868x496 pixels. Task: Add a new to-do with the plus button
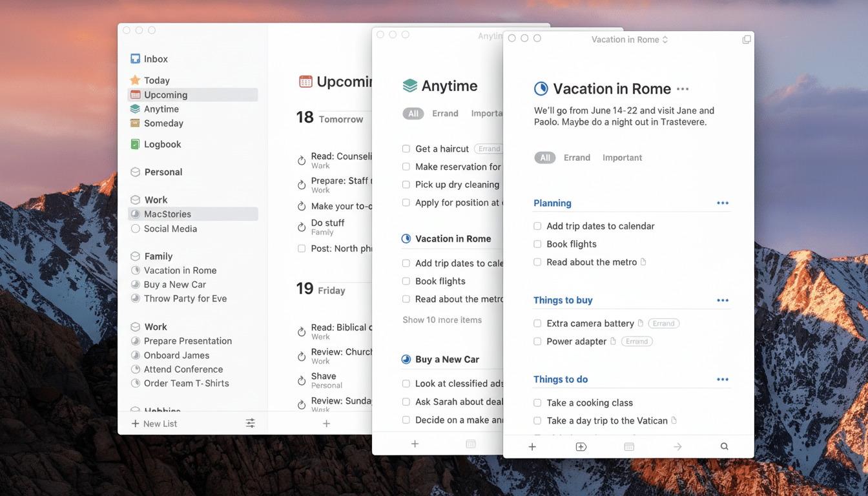pyautogui.click(x=532, y=446)
